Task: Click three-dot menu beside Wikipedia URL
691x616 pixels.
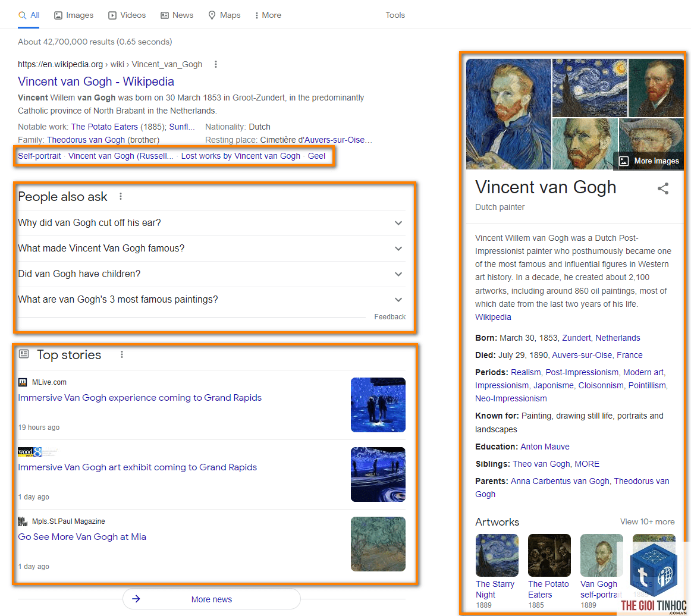Action: [215, 64]
